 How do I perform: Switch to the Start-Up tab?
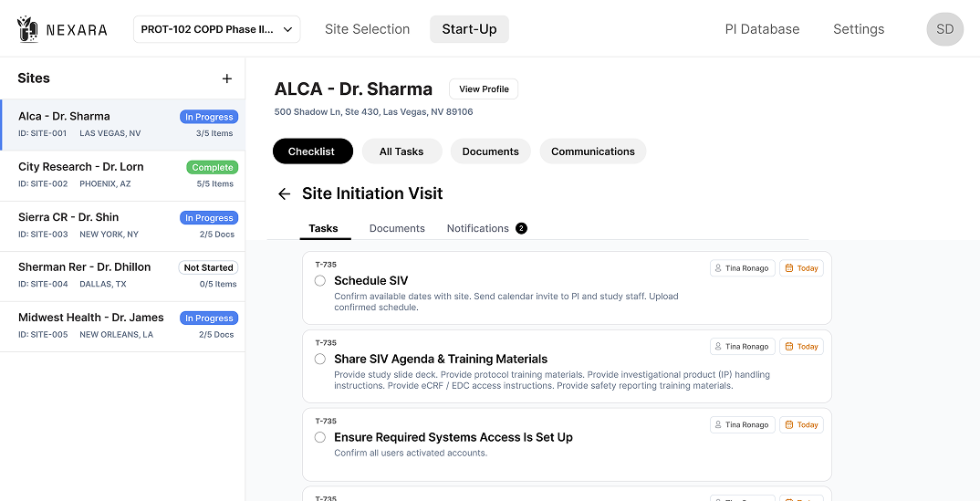pos(469,29)
